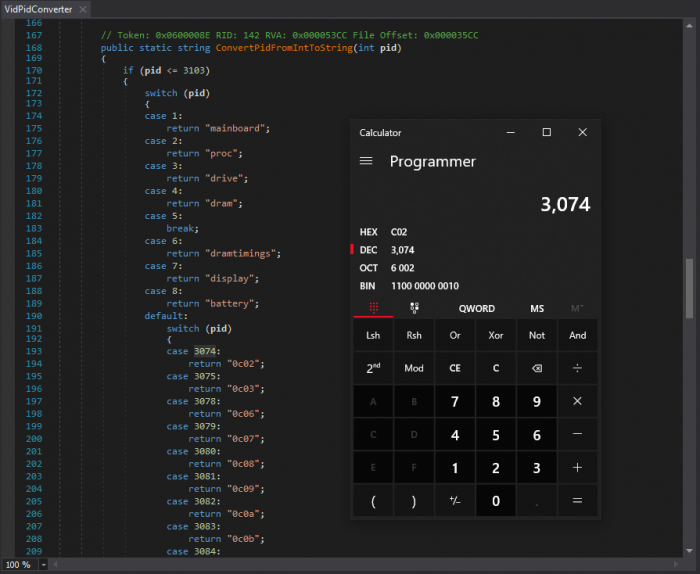The height and width of the screenshot is (574, 700).
Task: Click digit 0 on the keypad
Action: point(496,501)
